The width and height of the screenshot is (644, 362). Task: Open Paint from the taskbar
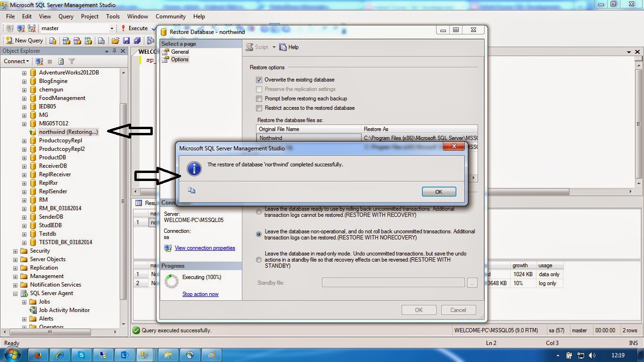pos(212,355)
